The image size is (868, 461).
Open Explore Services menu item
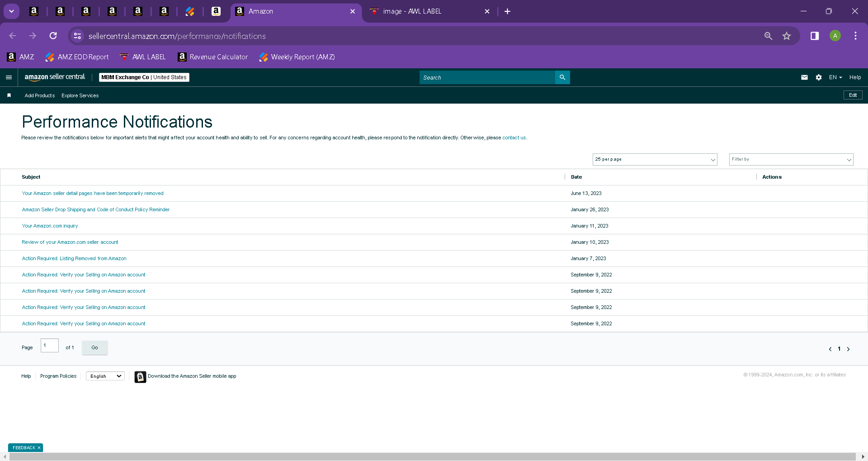[x=80, y=95]
